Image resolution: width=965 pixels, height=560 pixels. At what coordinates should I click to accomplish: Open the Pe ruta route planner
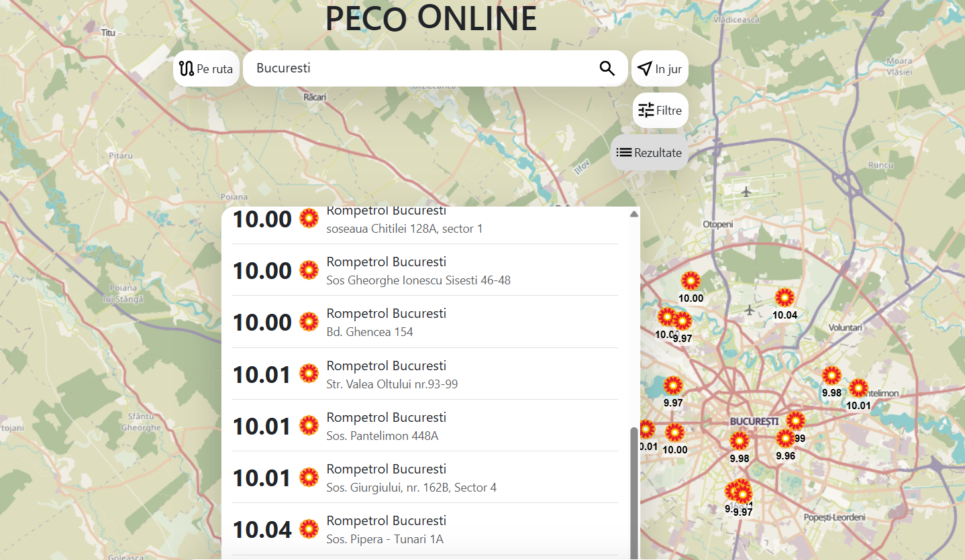click(x=206, y=68)
